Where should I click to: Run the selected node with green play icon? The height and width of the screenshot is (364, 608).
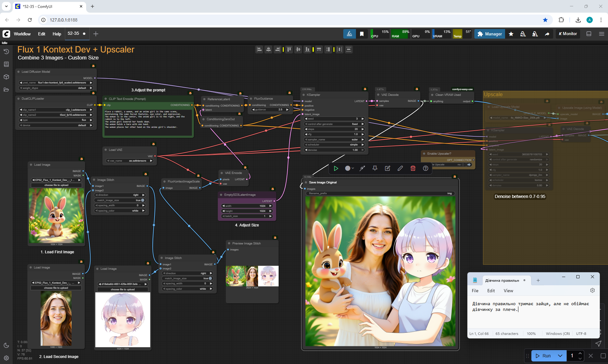pyautogui.click(x=336, y=169)
